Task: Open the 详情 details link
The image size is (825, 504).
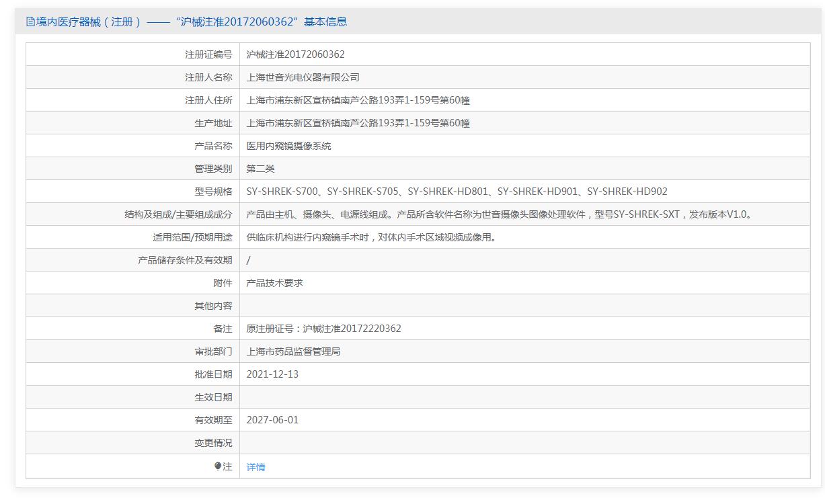Action: pyautogui.click(x=256, y=467)
